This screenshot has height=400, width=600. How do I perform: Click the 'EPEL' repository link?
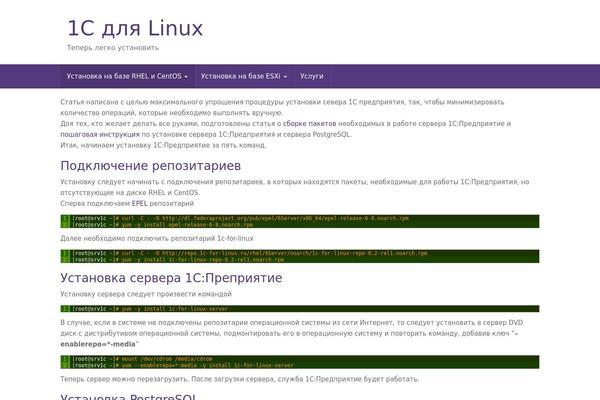coord(140,203)
